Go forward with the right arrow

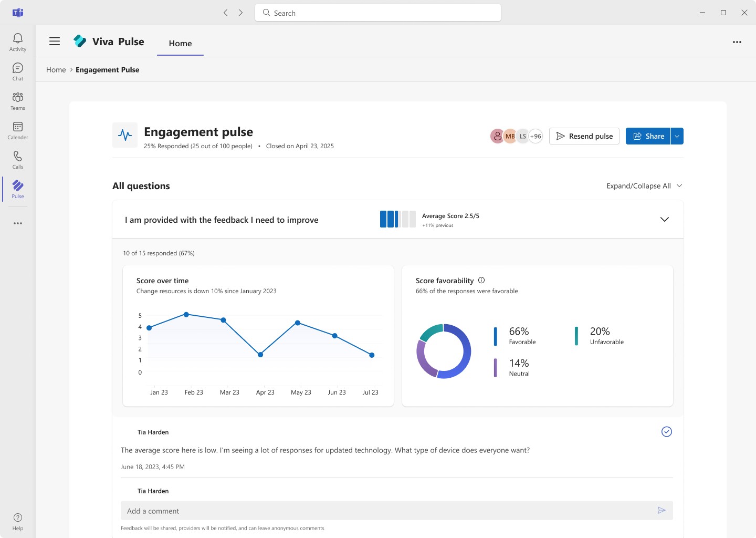[x=241, y=13]
